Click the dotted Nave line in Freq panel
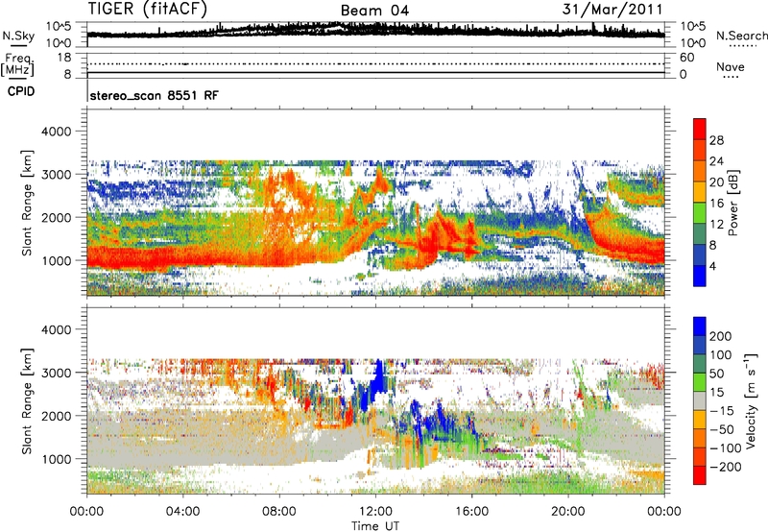 tap(375, 63)
